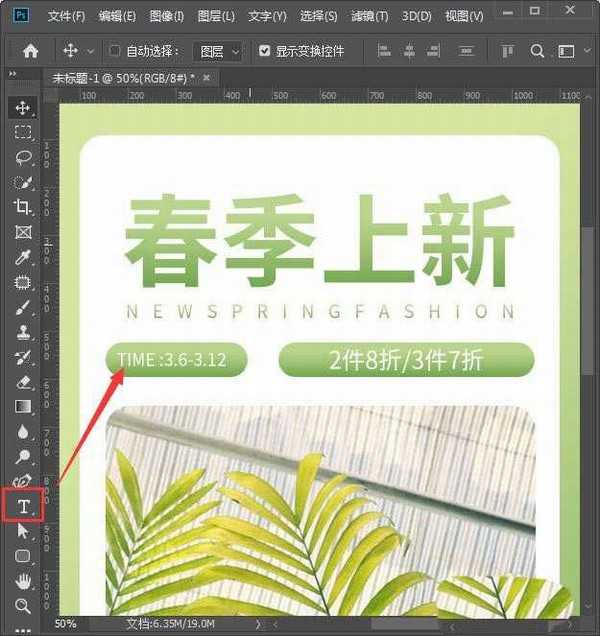The width and height of the screenshot is (600, 636).
Task: Uncheck the 显示变换控件 checkbox
Action: [264, 51]
